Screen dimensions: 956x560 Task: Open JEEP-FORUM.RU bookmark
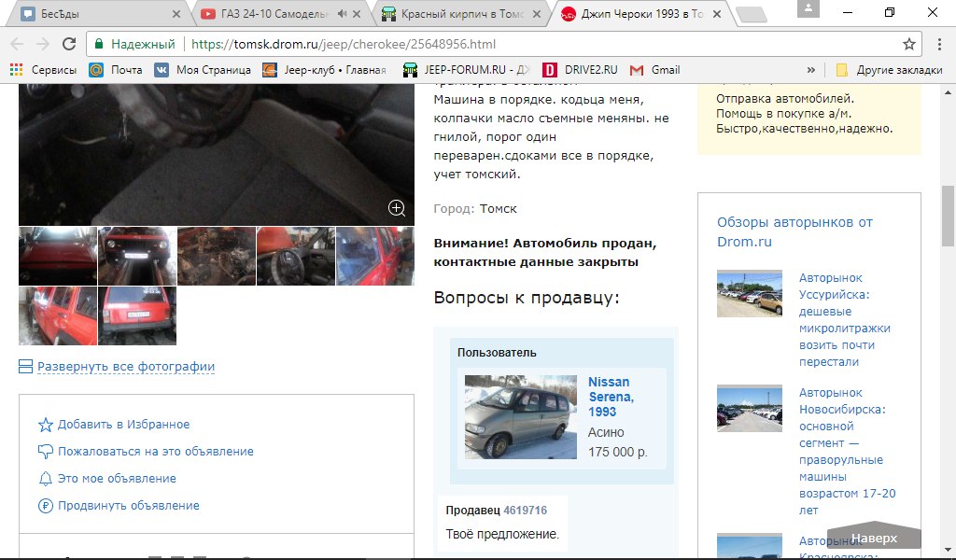coord(467,70)
